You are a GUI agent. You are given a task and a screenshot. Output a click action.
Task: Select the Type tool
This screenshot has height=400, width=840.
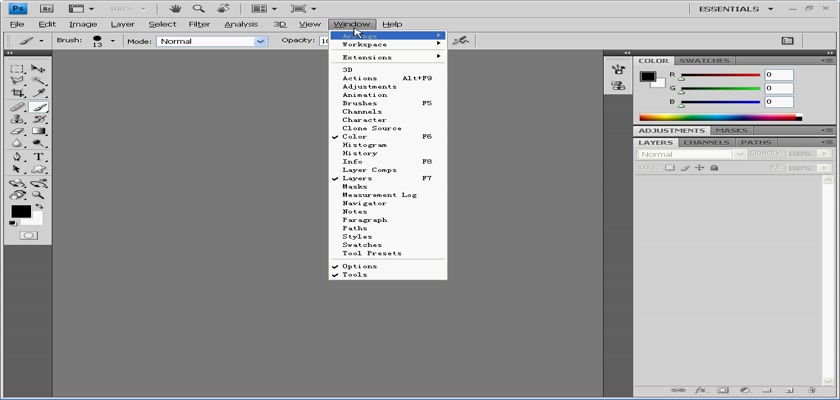click(38, 157)
